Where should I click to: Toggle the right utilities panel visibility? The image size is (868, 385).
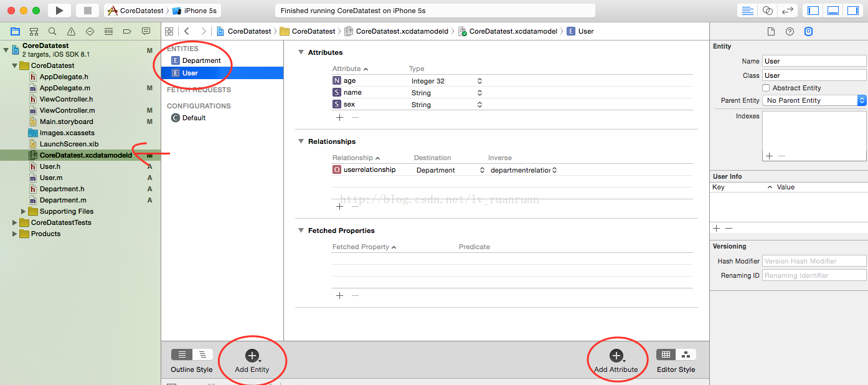852,11
